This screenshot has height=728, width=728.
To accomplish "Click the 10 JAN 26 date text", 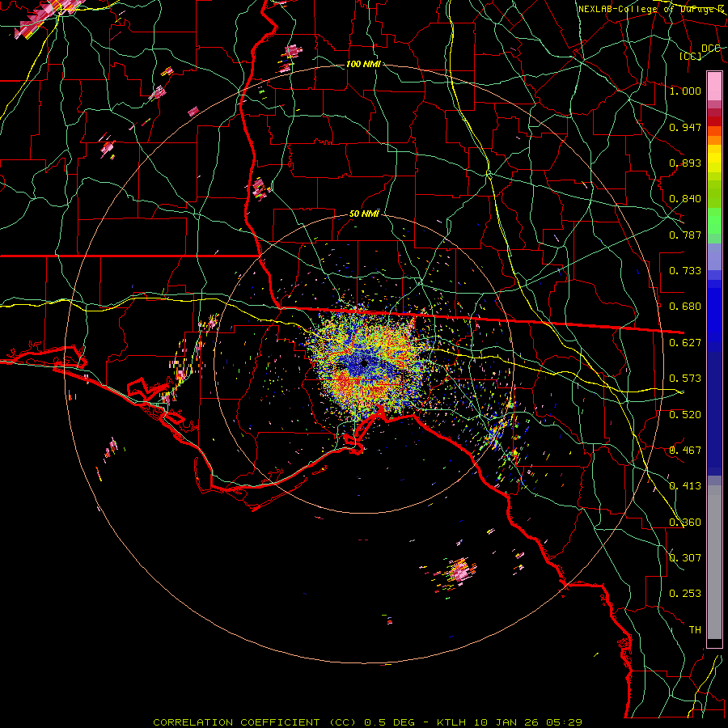I will (506, 722).
